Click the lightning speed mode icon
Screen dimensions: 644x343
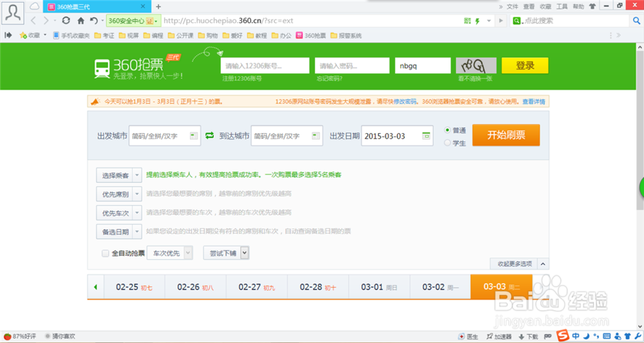point(478,21)
